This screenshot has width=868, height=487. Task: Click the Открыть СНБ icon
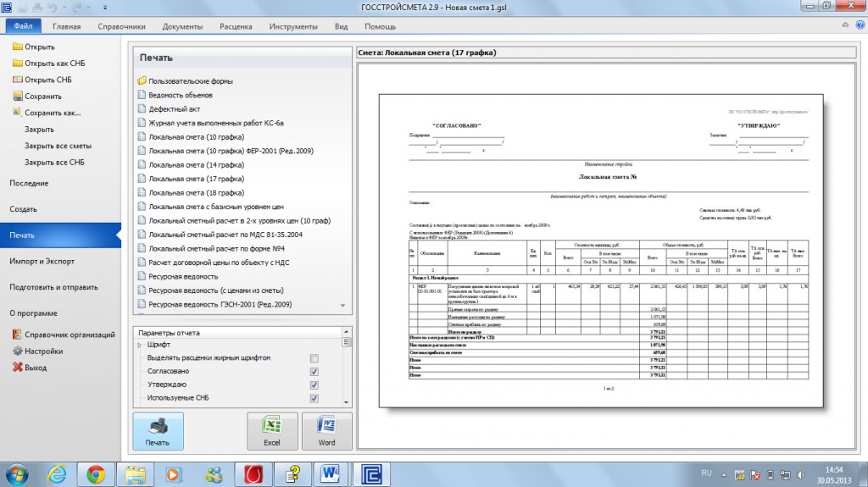[x=18, y=80]
